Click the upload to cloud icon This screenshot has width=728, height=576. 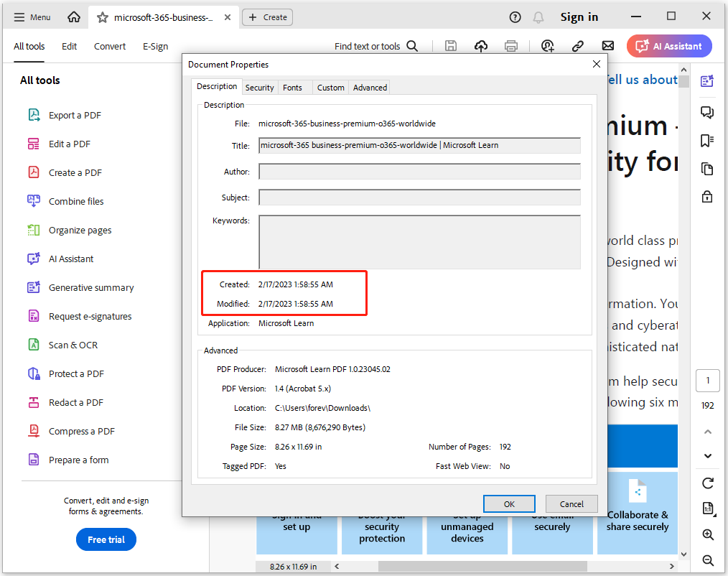coord(481,46)
